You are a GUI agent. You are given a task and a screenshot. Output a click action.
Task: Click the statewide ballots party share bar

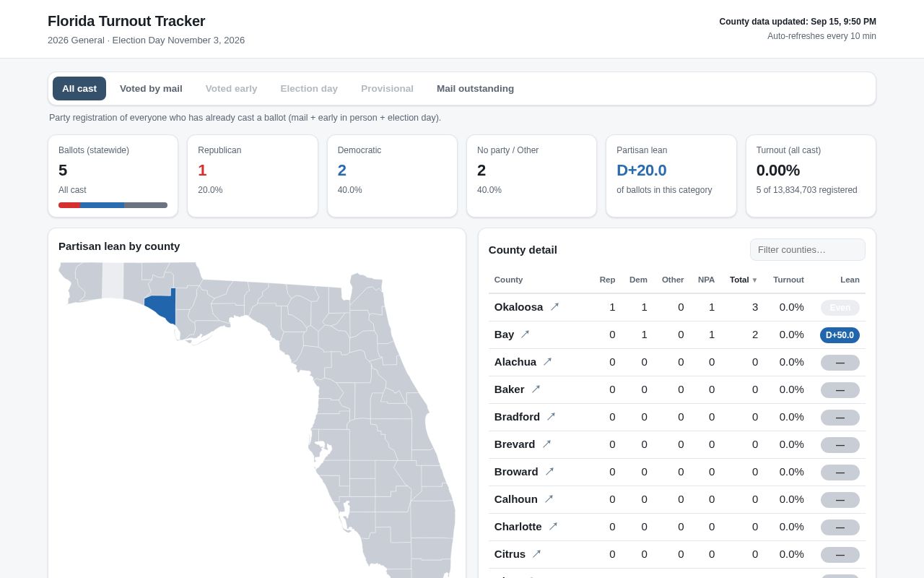(113, 205)
